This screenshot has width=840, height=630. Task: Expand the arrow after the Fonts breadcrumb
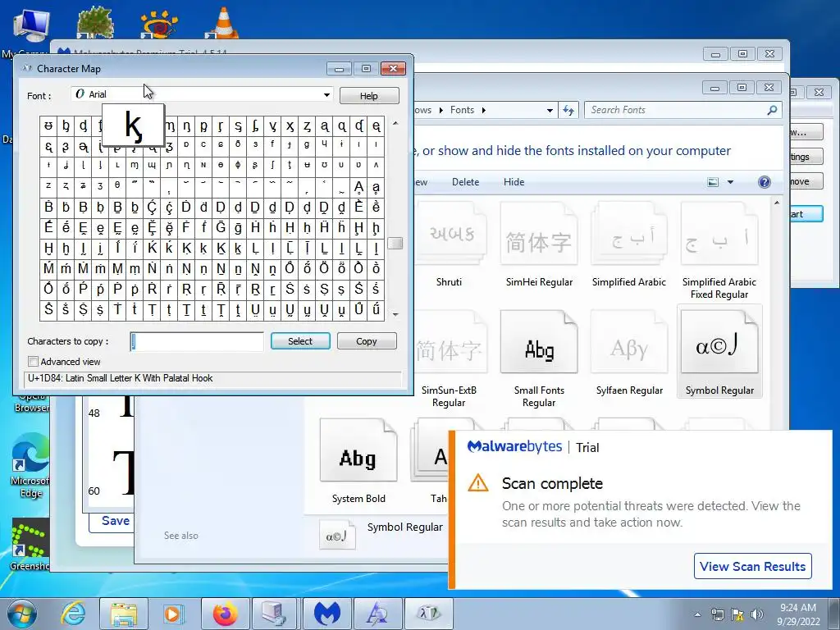tap(483, 111)
